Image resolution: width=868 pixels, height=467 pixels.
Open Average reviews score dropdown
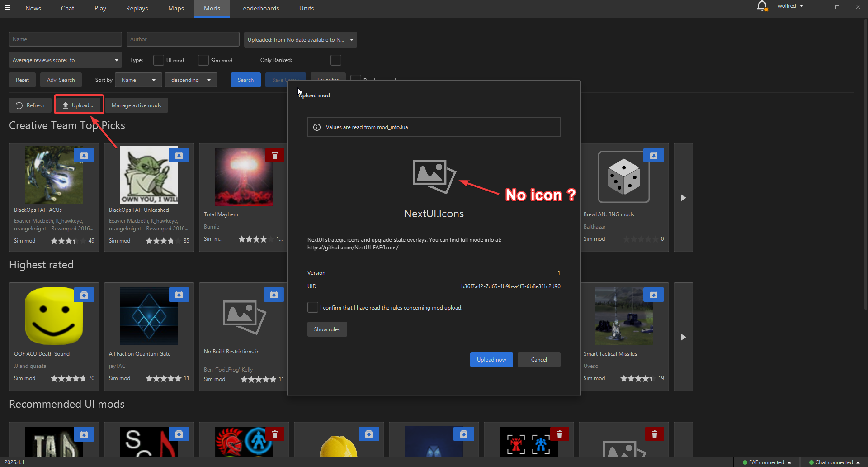(x=66, y=60)
